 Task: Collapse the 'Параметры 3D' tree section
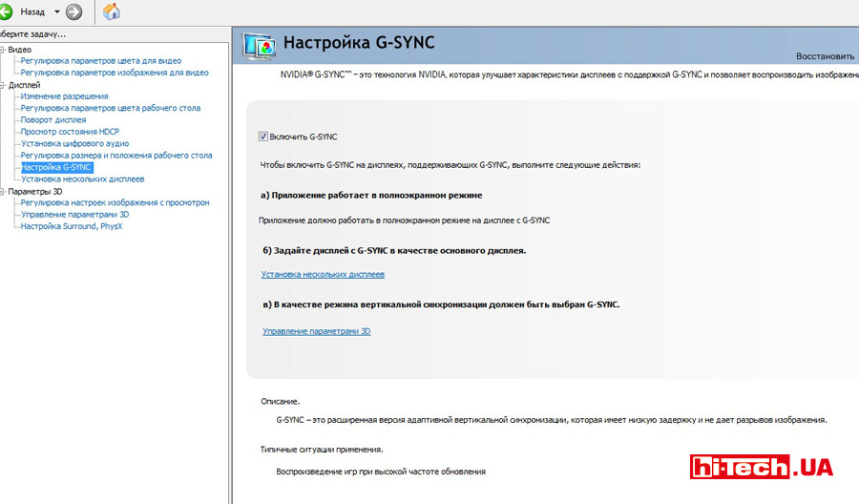click(x=3, y=191)
